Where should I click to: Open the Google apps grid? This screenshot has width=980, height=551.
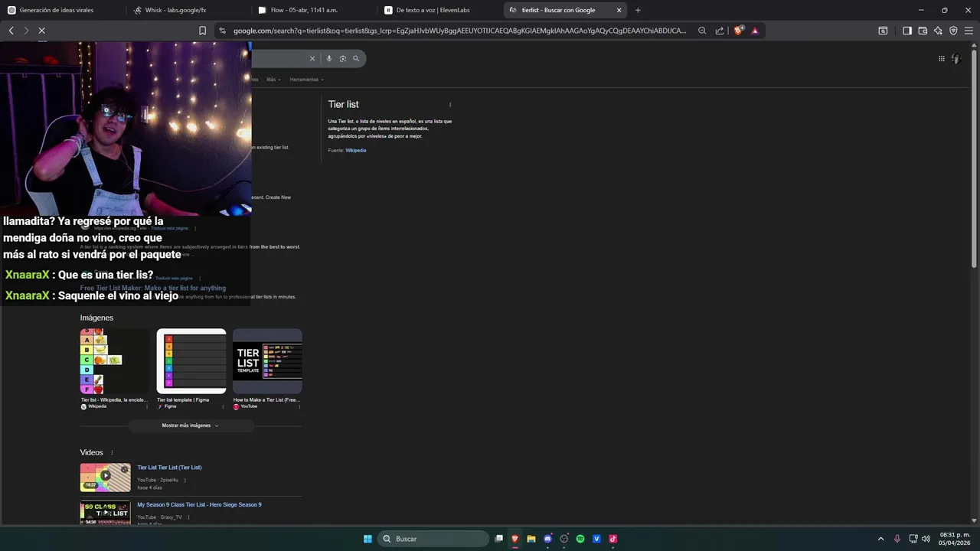942,59
